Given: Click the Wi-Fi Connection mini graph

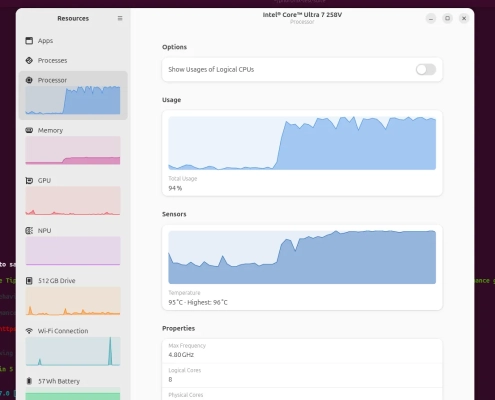Looking at the screenshot, I should tap(73, 351).
